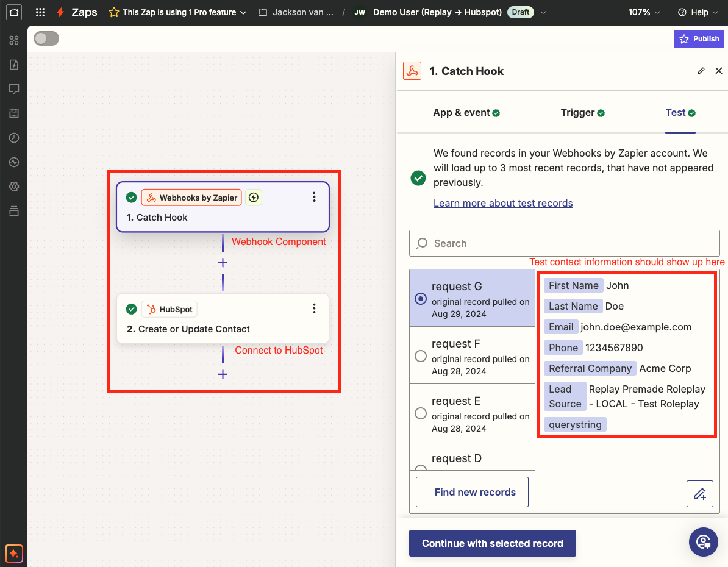Open the sidebar history clock icon

14,137
